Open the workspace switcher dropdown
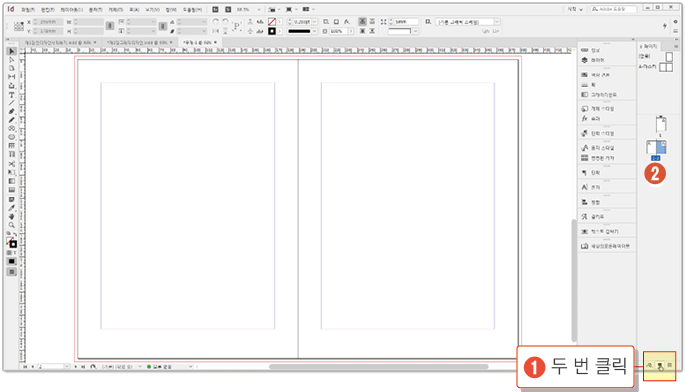This screenshot has width=685, height=392. (x=575, y=9)
